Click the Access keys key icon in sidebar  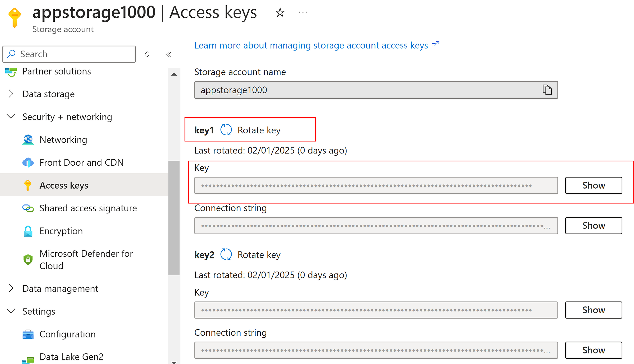[x=28, y=185]
